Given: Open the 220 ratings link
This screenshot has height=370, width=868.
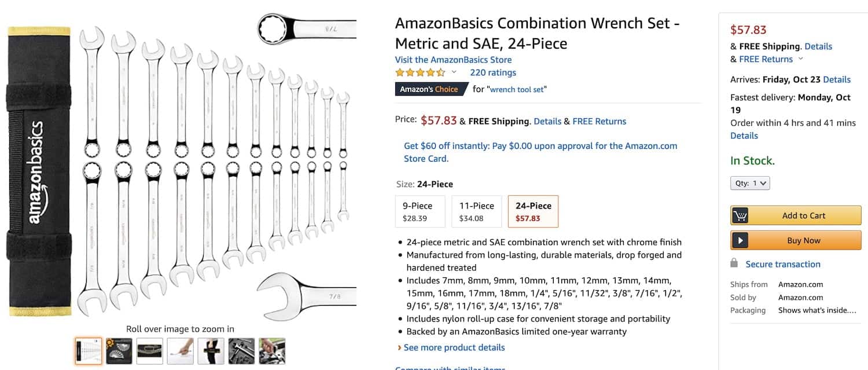Looking at the screenshot, I should pyautogui.click(x=493, y=72).
